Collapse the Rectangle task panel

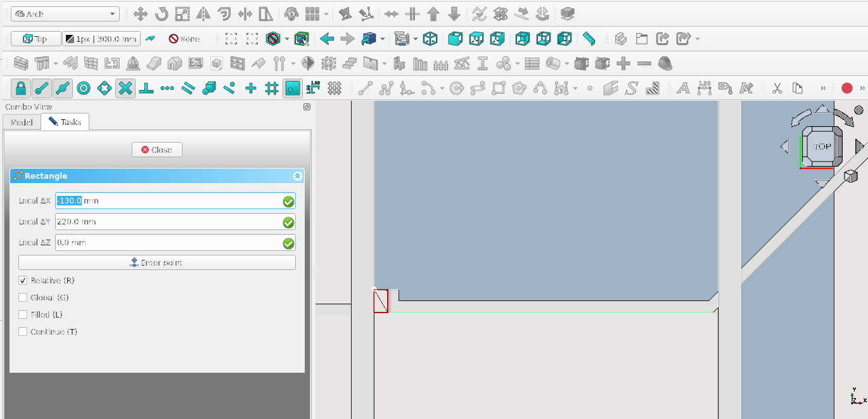tap(297, 176)
